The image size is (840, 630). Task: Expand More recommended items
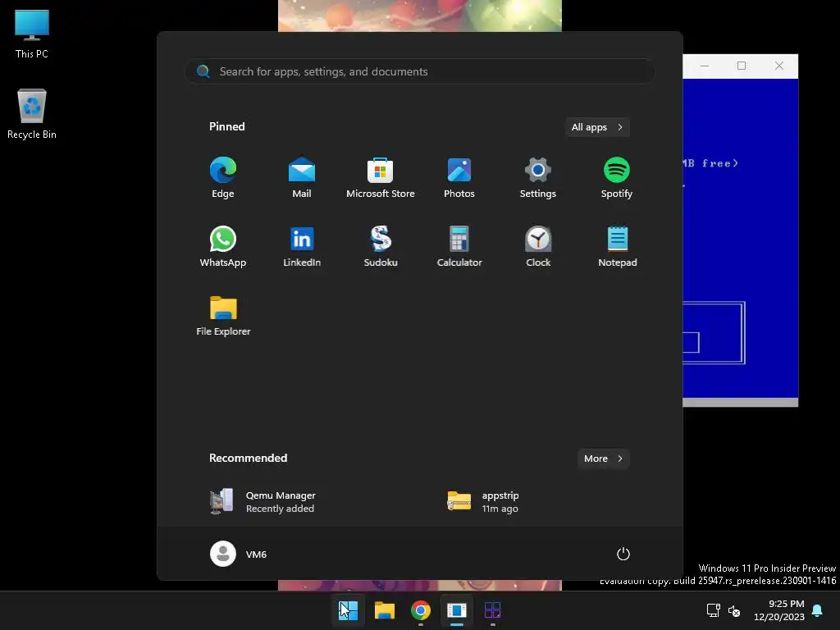click(x=603, y=459)
